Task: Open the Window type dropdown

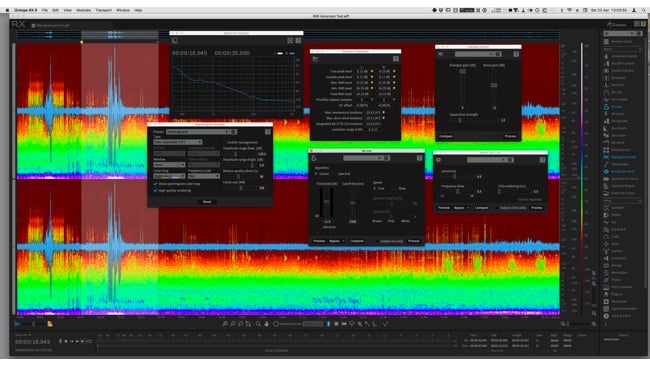Action: click(169, 165)
